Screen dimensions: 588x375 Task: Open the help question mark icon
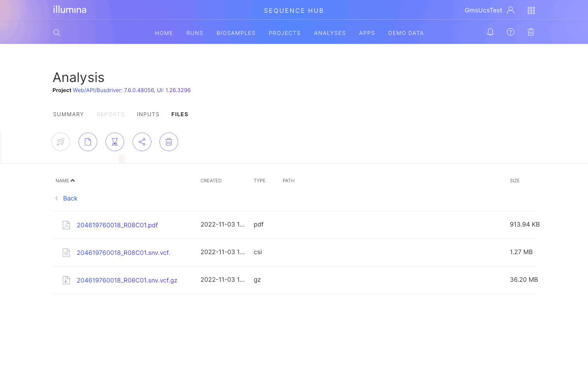point(511,32)
